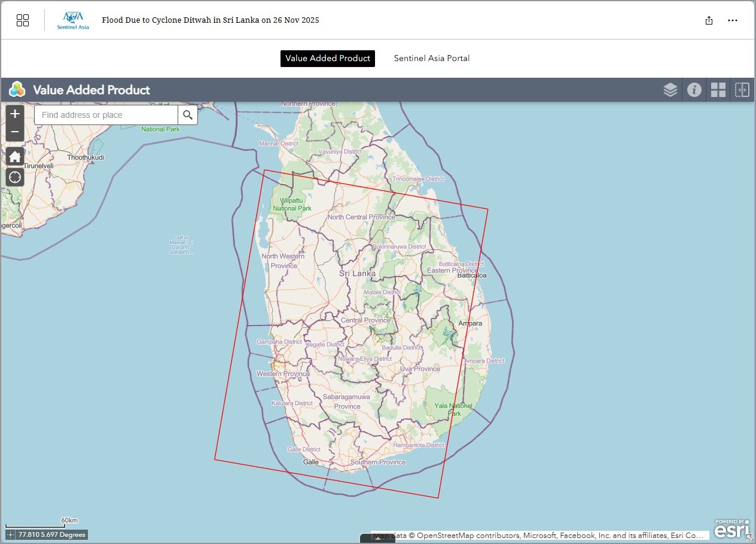This screenshot has width=756, height=544.
Task: Focus the Find address or place field
Action: [x=106, y=115]
